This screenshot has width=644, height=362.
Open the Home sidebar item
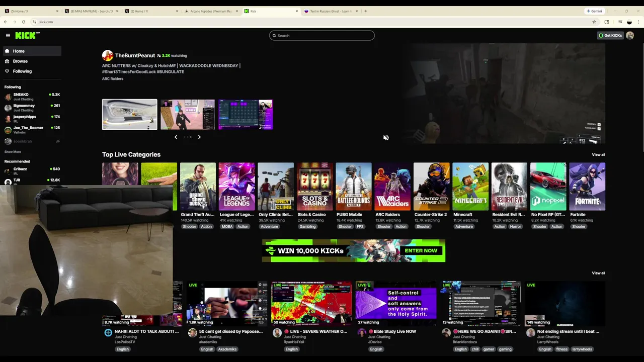point(32,51)
